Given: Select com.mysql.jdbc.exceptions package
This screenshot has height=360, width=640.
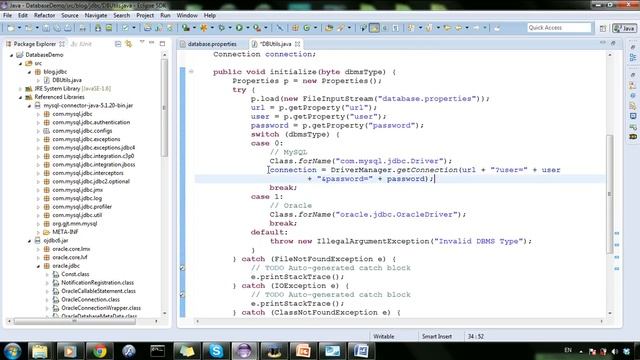Looking at the screenshot, I should [86, 139].
